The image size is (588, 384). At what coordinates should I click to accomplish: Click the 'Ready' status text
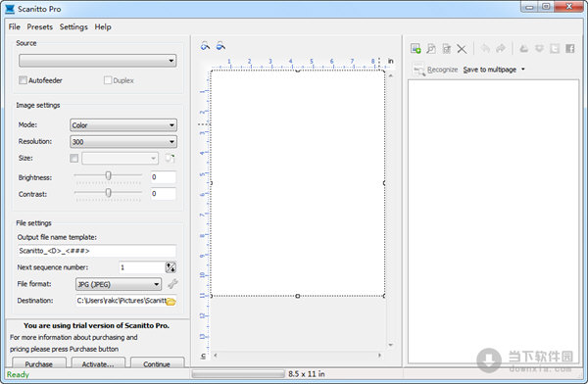[18, 374]
